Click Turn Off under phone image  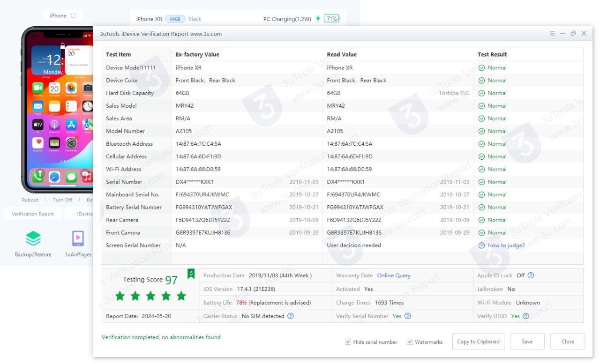click(x=62, y=200)
